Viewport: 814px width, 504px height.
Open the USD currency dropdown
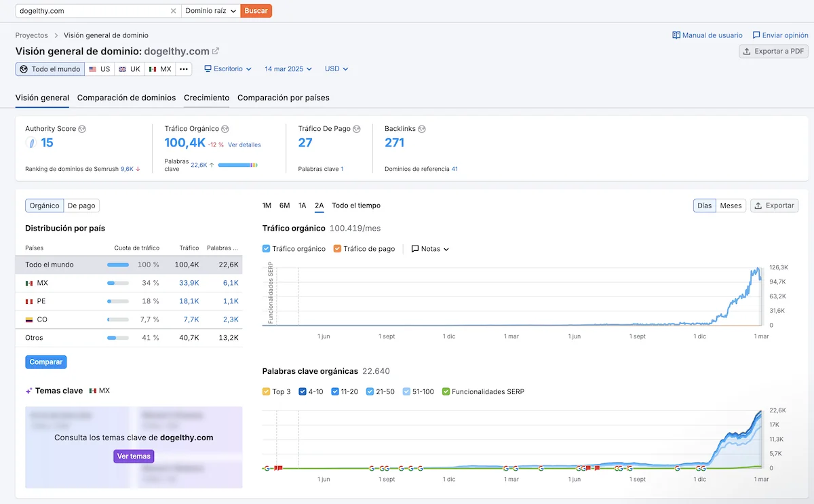pyautogui.click(x=336, y=69)
